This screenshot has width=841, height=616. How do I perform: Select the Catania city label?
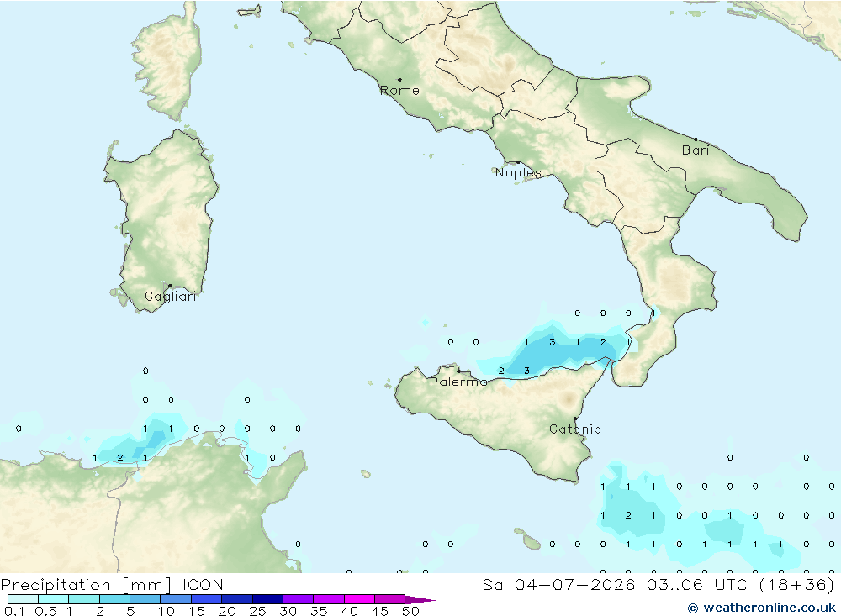click(575, 429)
